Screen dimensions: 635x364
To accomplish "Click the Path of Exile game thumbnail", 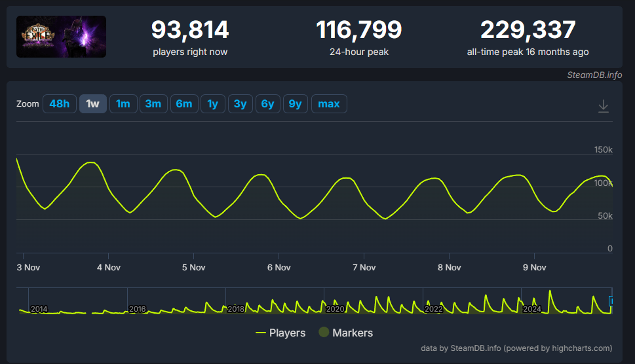I will 61,37.
